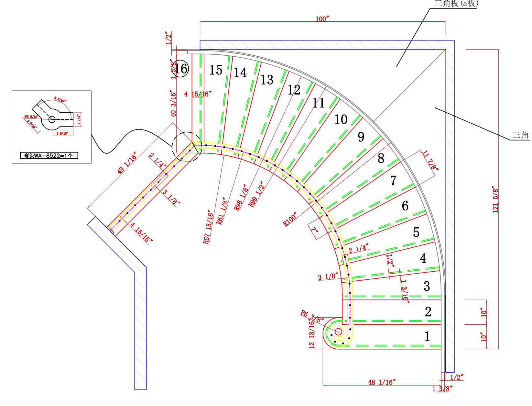Select the 3 1/8″ dimension left of step 3
The width and height of the screenshot is (532, 406).
coord(328,276)
